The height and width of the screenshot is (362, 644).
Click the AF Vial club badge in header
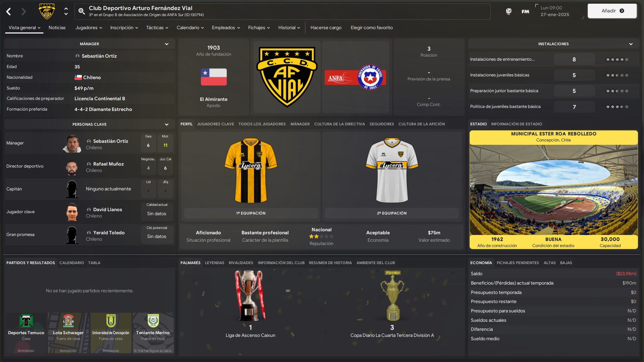[x=47, y=11]
